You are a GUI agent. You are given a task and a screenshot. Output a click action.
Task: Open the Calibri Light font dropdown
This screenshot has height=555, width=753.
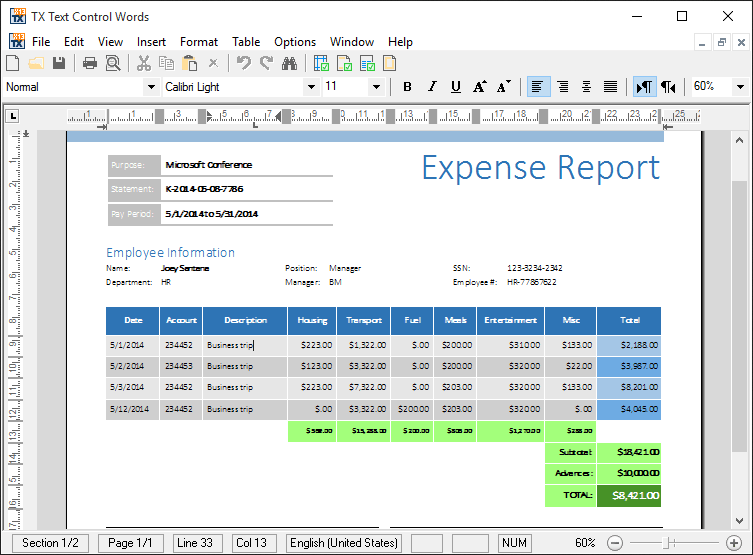312,87
